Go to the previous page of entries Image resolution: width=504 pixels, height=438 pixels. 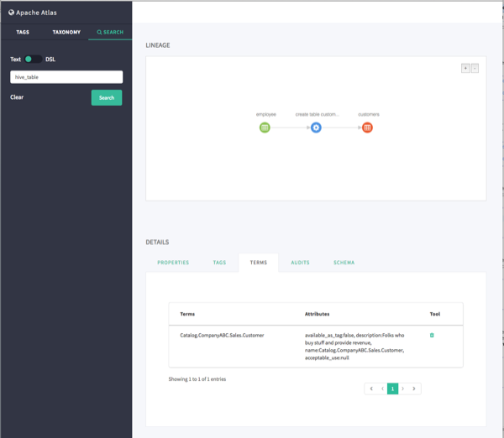point(381,388)
